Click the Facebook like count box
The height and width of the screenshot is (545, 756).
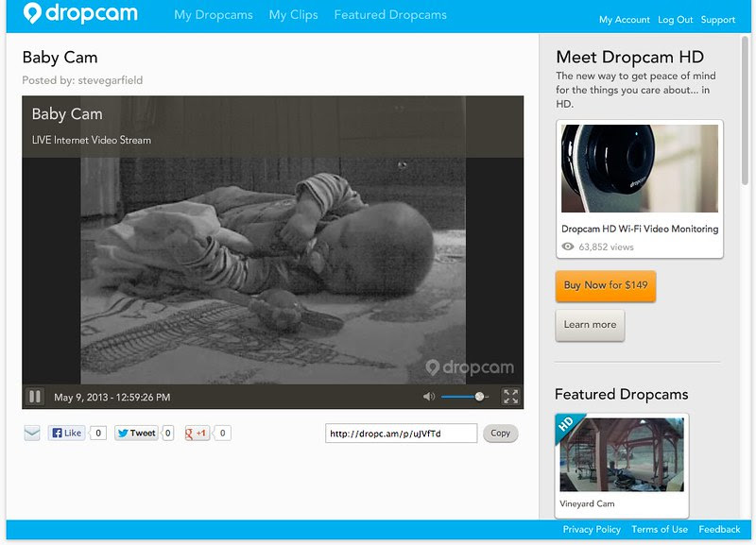coord(98,433)
